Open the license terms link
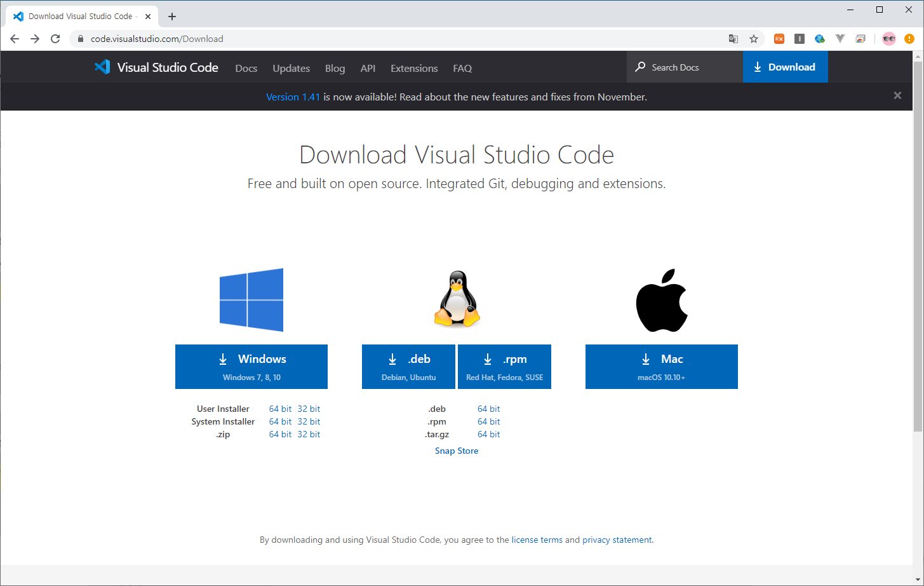 tap(537, 540)
